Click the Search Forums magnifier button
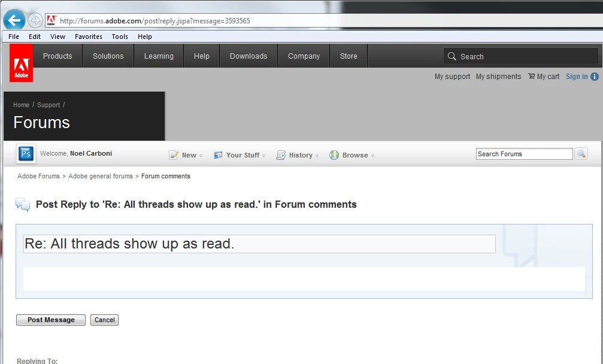Image resolution: width=603 pixels, height=364 pixels. tap(581, 154)
